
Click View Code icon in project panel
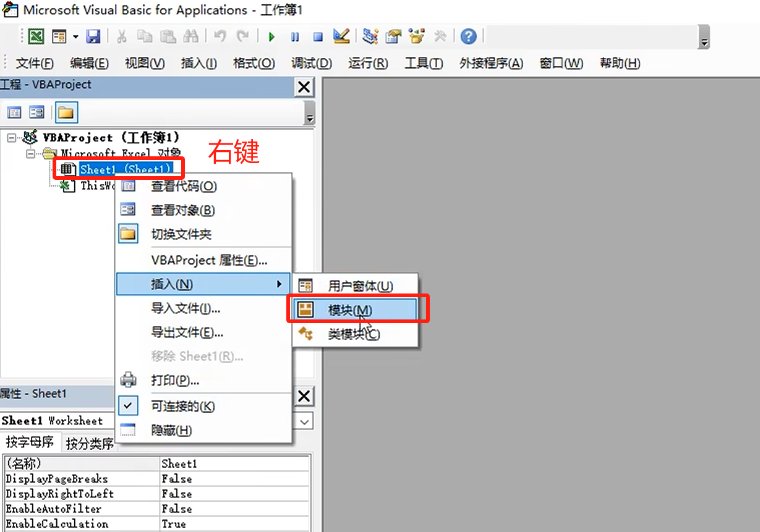click(x=14, y=112)
